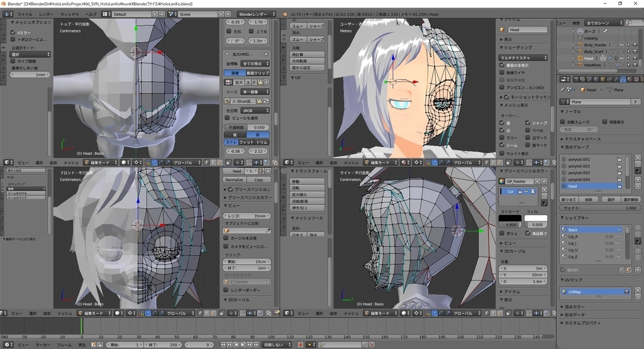The width and height of the screenshot is (644, 349).
Task: Open the Texture properties tab
Action: pyautogui.click(x=636, y=79)
